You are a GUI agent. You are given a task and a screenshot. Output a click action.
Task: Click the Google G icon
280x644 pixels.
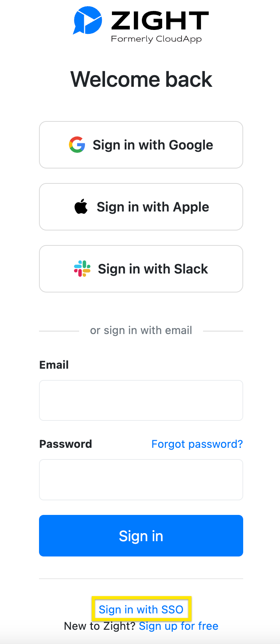tap(77, 145)
